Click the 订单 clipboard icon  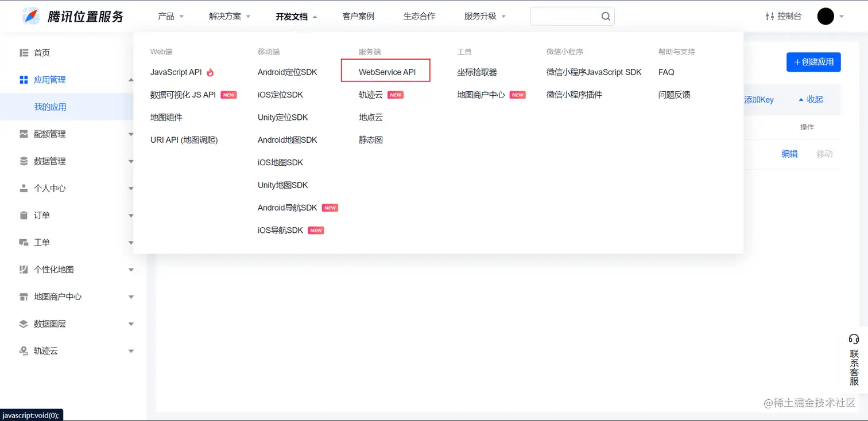24,215
